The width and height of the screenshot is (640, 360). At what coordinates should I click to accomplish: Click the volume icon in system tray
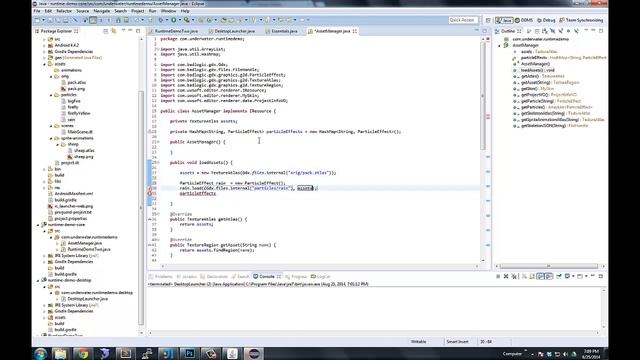pyautogui.click(x=565, y=354)
